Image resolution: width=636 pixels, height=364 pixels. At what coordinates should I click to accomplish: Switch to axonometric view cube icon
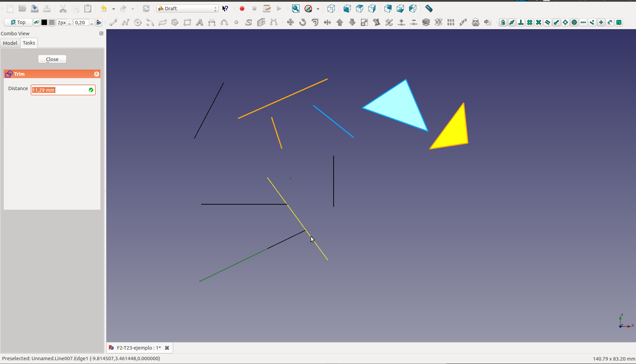(x=331, y=9)
